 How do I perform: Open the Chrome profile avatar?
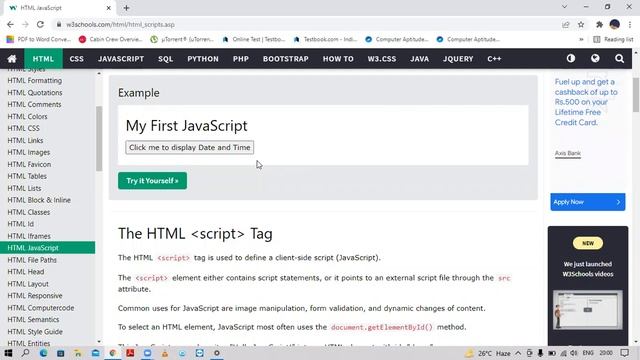click(x=615, y=24)
